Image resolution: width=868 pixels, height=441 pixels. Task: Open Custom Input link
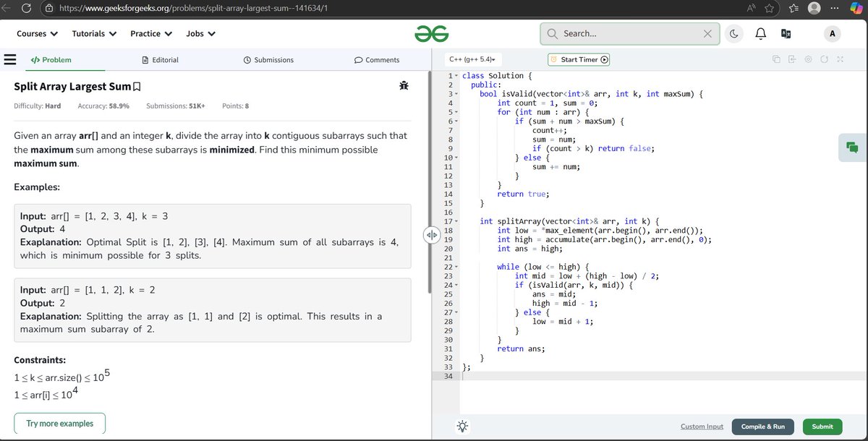(x=702, y=427)
